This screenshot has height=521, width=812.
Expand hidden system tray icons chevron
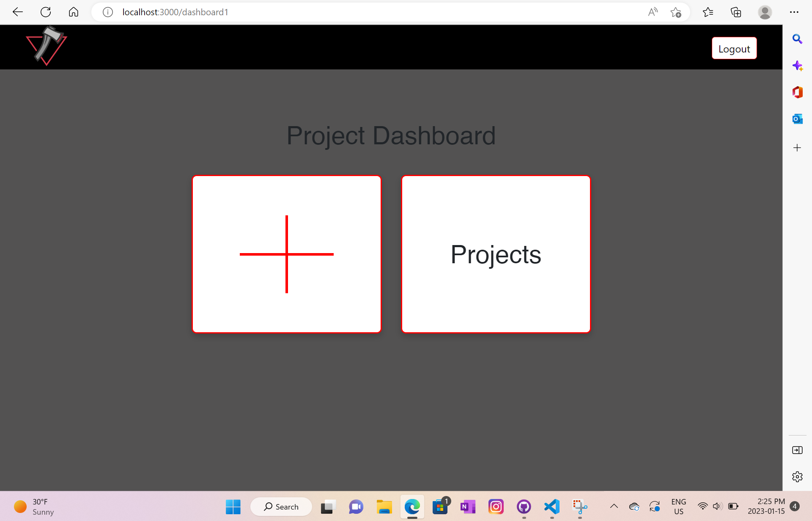tap(614, 506)
